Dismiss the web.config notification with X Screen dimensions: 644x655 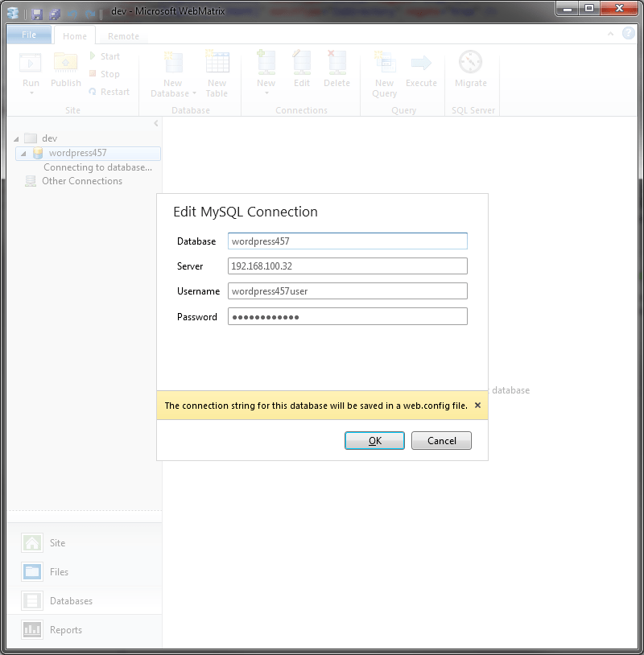477,406
